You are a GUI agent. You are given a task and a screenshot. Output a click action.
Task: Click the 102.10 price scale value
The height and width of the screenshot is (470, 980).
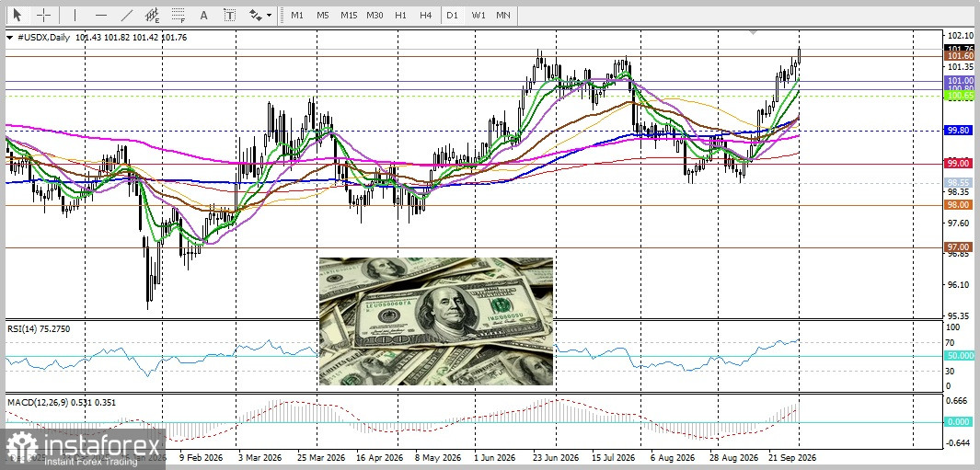pos(959,36)
